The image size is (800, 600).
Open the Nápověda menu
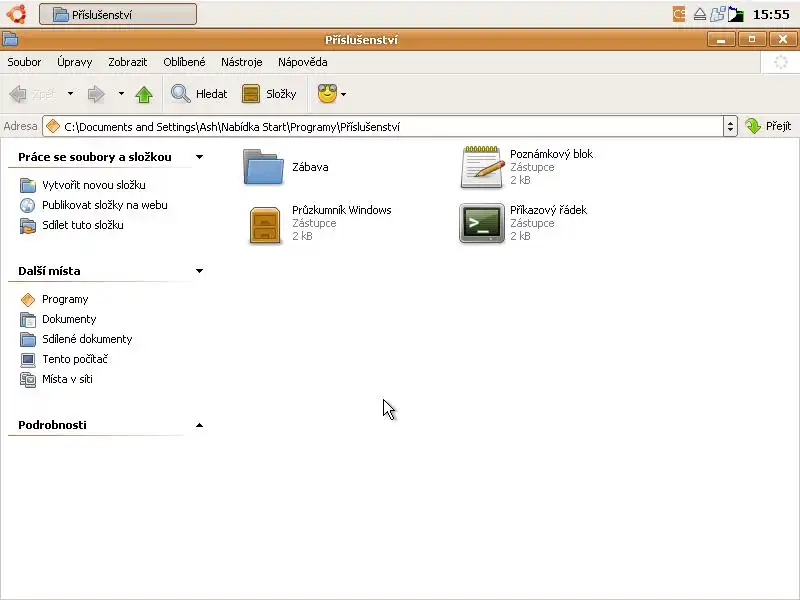tap(303, 62)
